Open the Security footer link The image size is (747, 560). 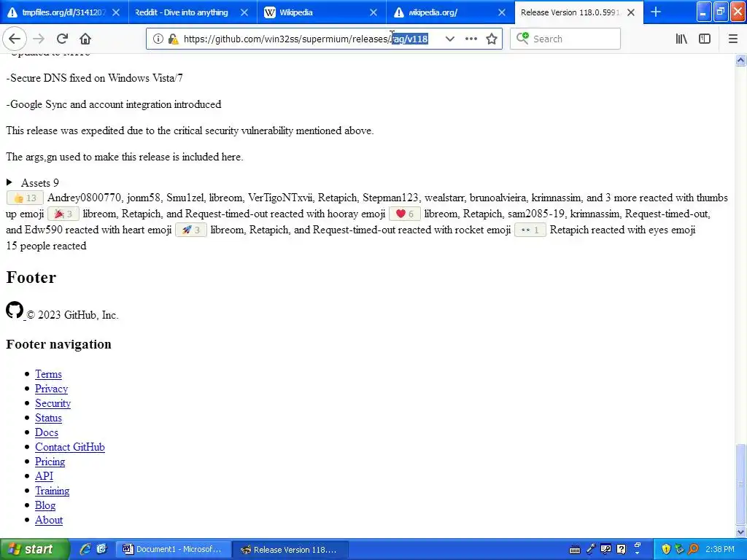[53, 403]
